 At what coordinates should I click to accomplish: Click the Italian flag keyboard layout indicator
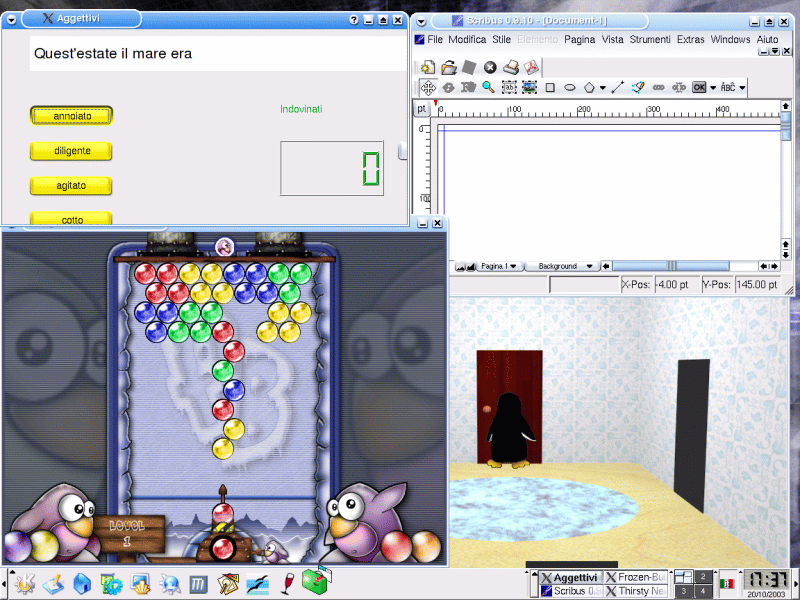[727, 584]
